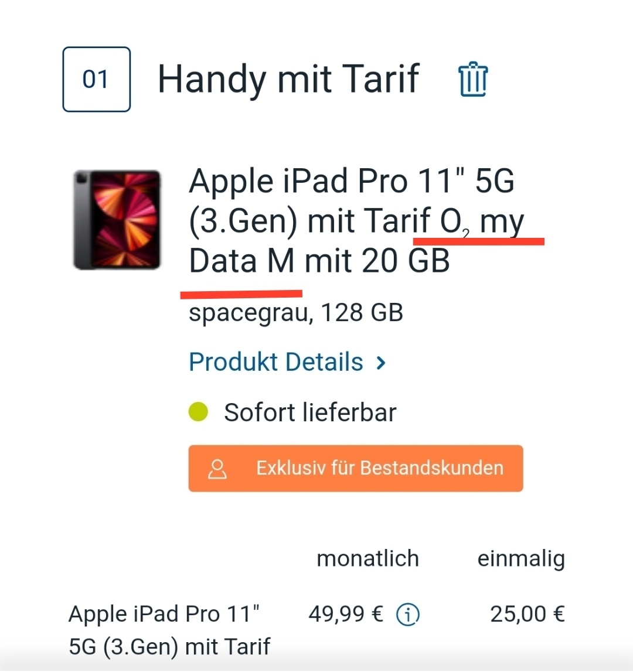The height and width of the screenshot is (672, 633).
Task: Click the chevron after Produkt Details
Action: [381, 363]
